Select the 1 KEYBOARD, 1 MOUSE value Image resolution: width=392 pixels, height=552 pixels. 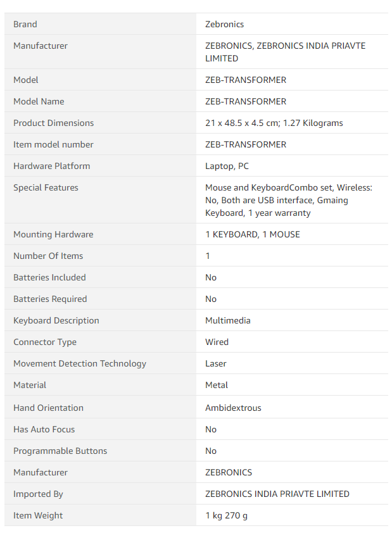pyautogui.click(x=252, y=234)
